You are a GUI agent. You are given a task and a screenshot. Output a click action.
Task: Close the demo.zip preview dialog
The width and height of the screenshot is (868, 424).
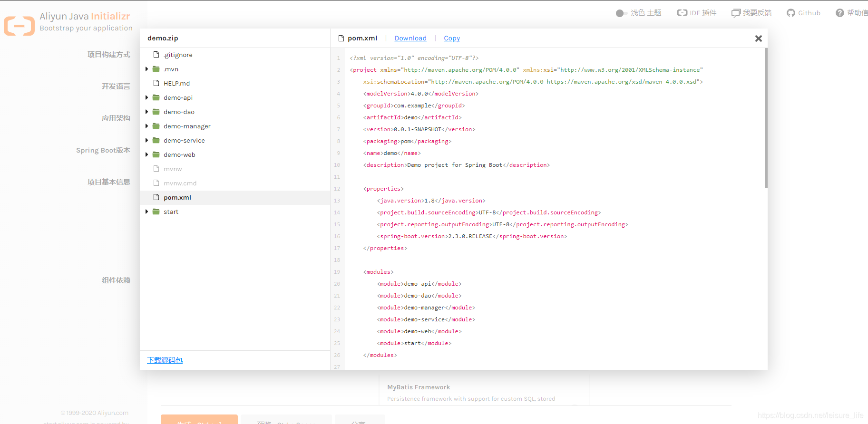[759, 39]
